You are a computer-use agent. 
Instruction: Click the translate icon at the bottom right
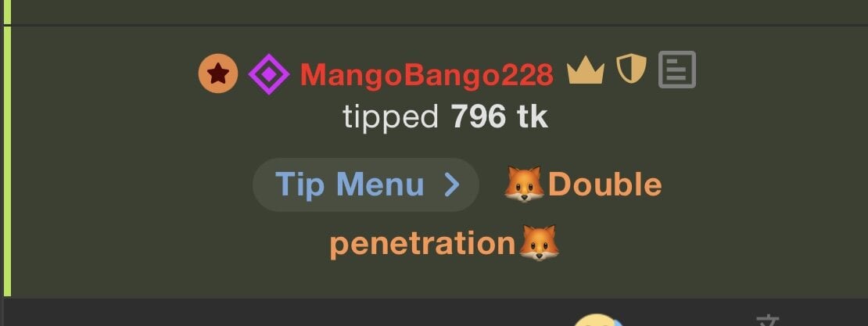pyautogui.click(x=767, y=321)
